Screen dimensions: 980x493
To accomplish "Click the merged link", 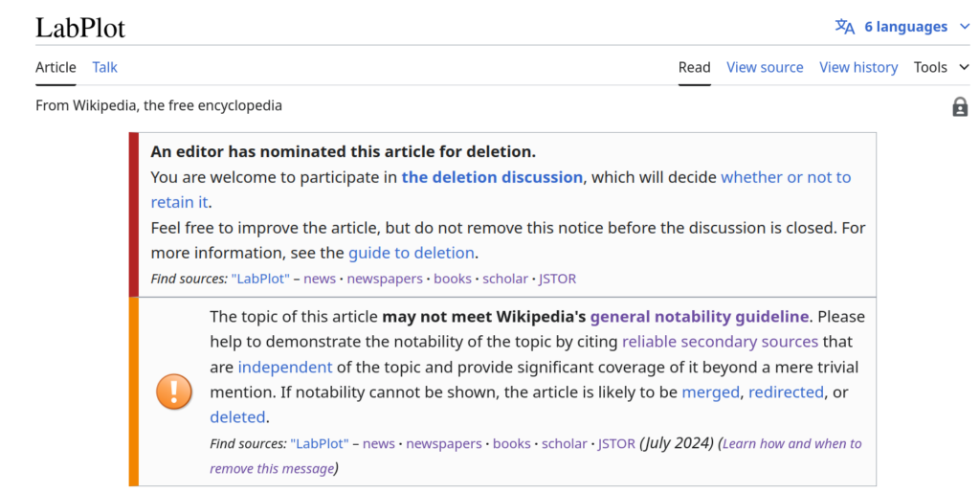I will coord(711,392).
